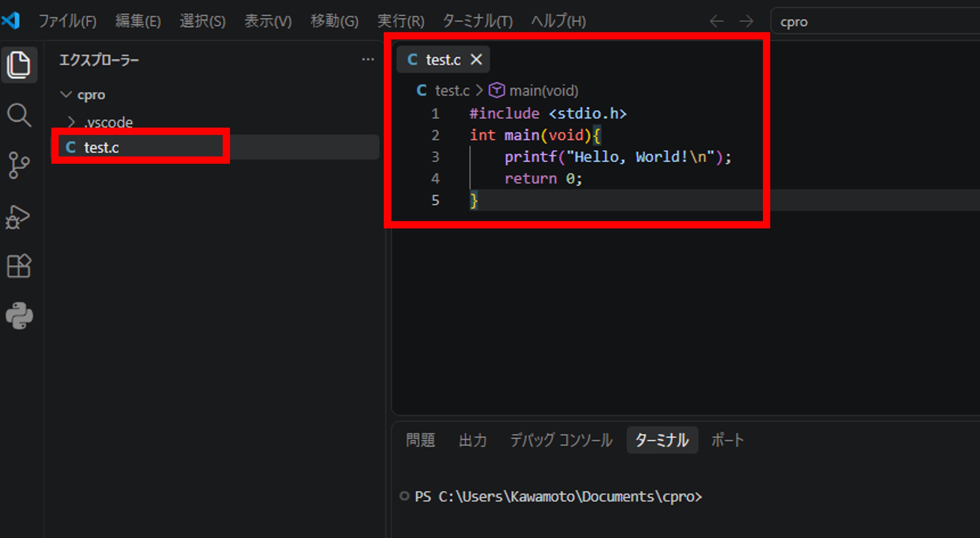Open the Python icon in activity bar
980x538 pixels.
tap(20, 316)
